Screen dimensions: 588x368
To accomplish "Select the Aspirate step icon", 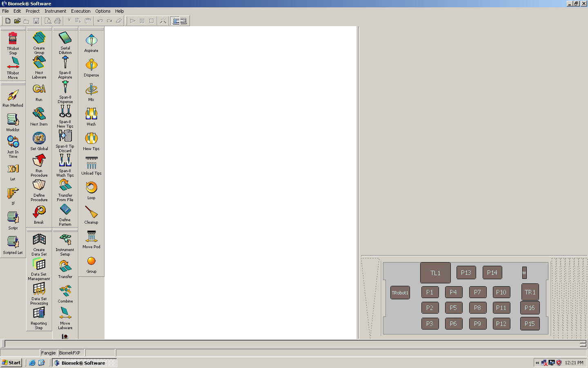I will 91,43.
